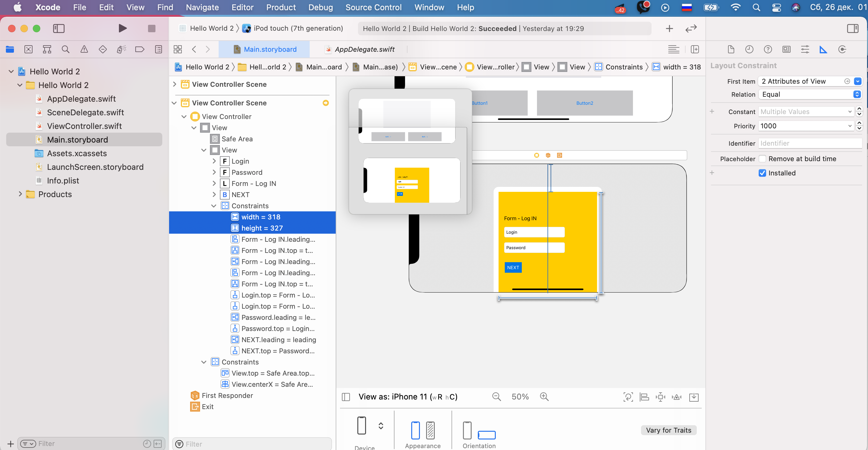
Task: Expand the first View Controller Scene
Action: (x=175, y=84)
